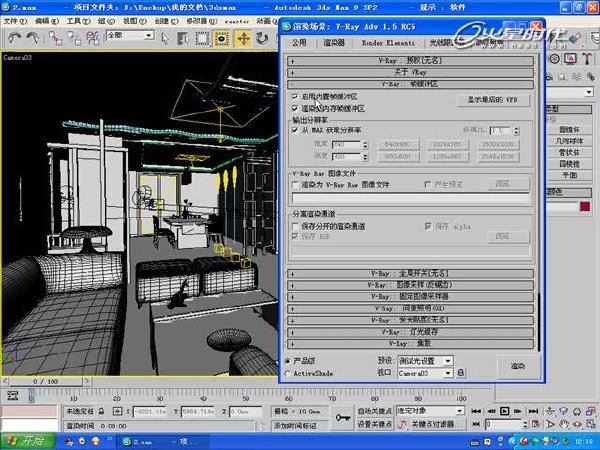Click the 渲染 render button
This screenshot has width=600, height=450.
coord(518,366)
